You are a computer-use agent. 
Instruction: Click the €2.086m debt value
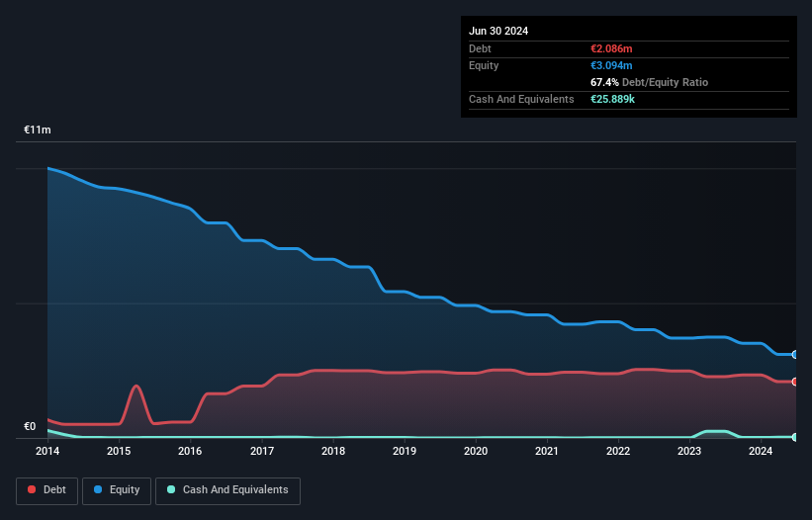click(611, 48)
